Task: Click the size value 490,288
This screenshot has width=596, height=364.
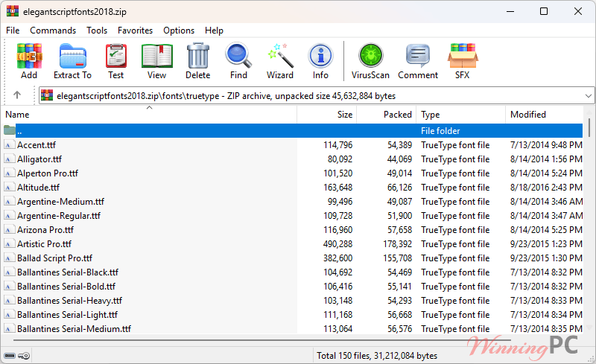Action: tap(338, 244)
